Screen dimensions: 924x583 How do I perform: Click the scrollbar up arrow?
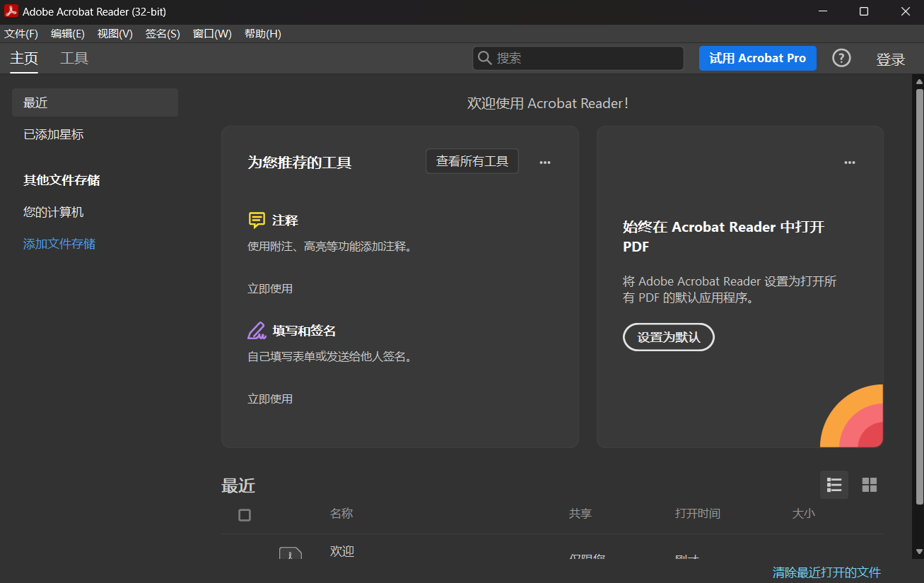point(919,81)
